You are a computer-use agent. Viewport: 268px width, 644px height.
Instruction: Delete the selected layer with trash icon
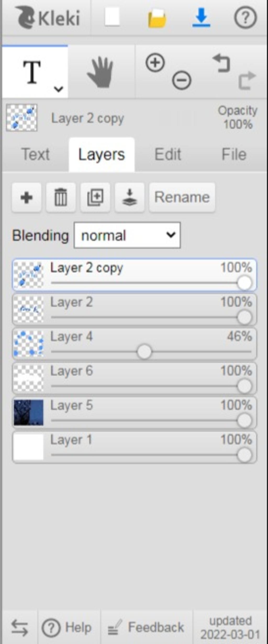[61, 197]
